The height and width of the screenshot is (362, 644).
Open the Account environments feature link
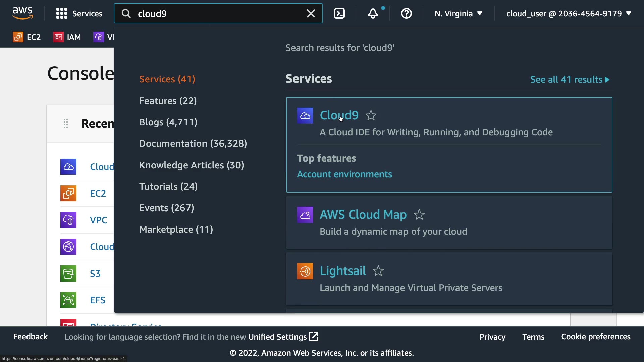(344, 174)
